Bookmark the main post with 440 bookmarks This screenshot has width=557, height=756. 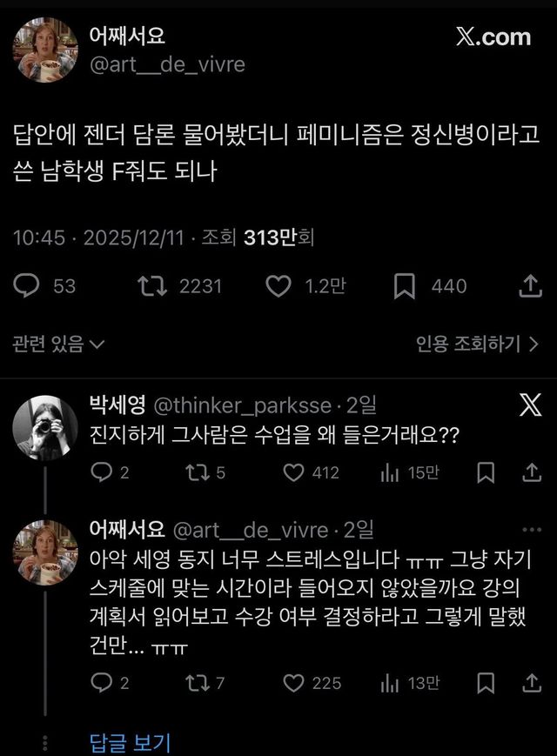(x=404, y=285)
